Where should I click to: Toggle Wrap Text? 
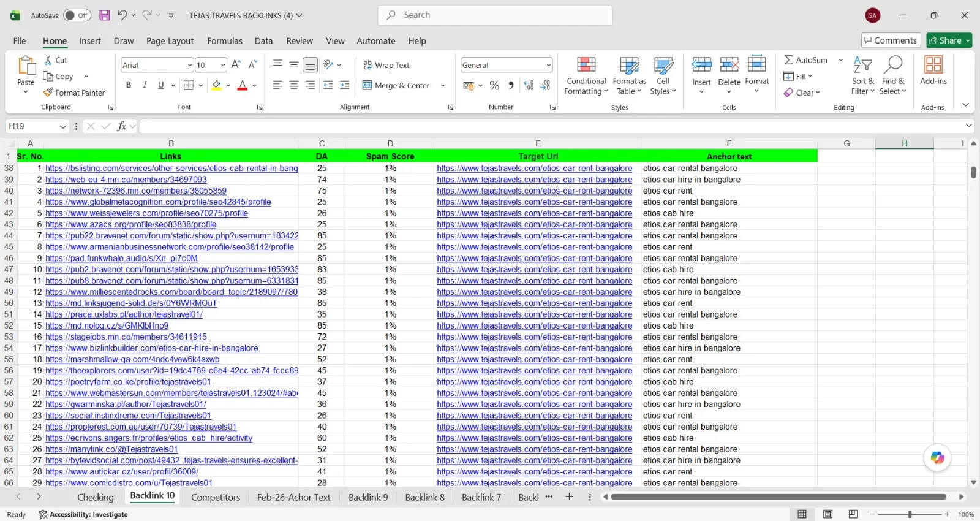point(386,65)
